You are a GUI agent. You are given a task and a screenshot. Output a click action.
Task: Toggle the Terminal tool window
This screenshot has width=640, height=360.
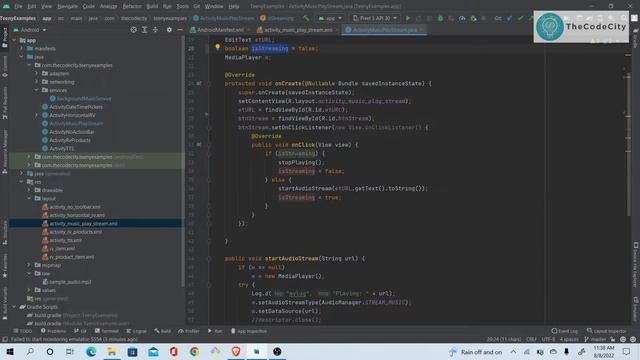pyautogui.click(x=107, y=331)
